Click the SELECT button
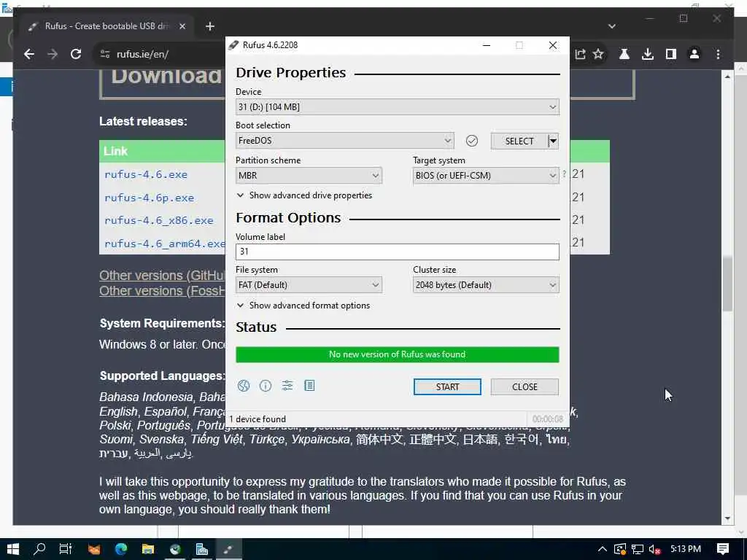Viewport: 747px width, 560px height. (x=519, y=141)
